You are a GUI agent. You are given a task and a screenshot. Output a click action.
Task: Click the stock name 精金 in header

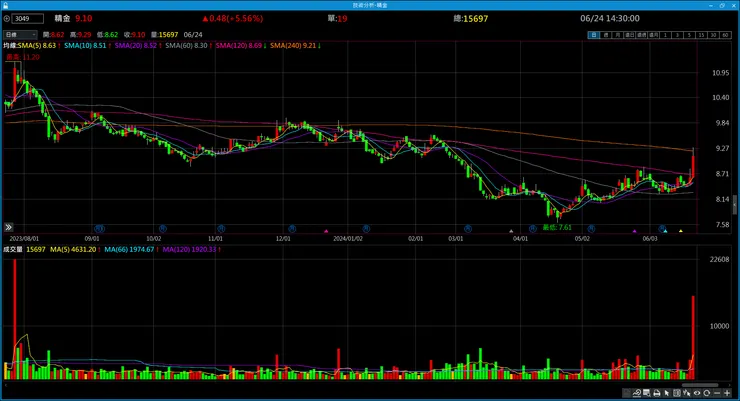tap(62, 18)
